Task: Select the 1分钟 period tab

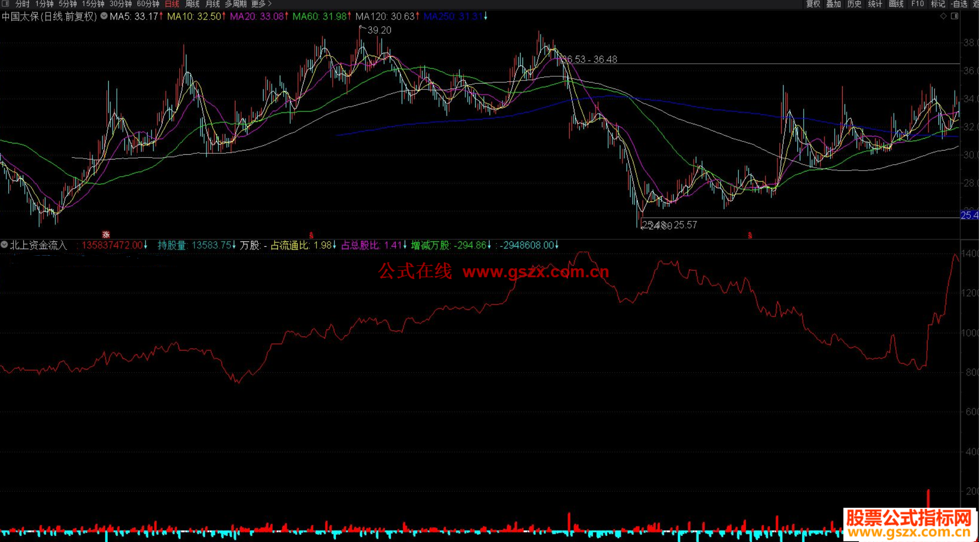Action: (x=44, y=4)
